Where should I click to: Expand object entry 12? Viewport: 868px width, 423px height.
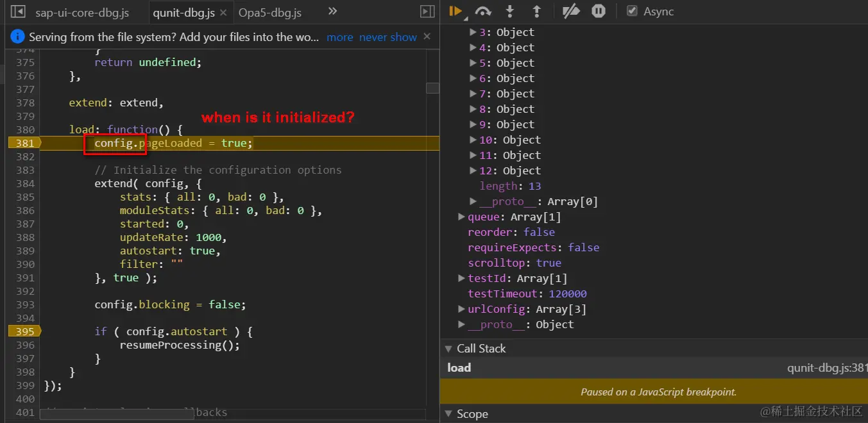[473, 170]
